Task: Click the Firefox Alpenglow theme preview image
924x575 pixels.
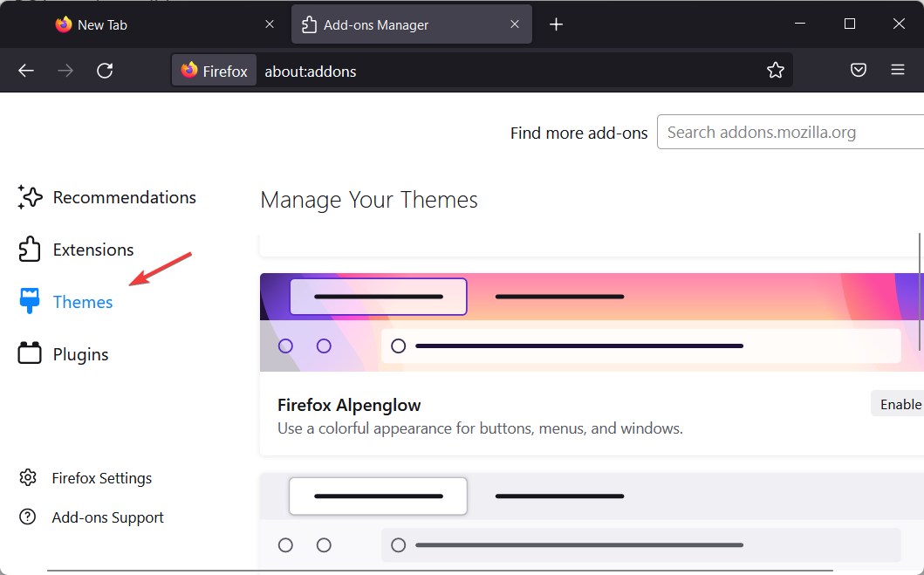Action: pos(592,322)
